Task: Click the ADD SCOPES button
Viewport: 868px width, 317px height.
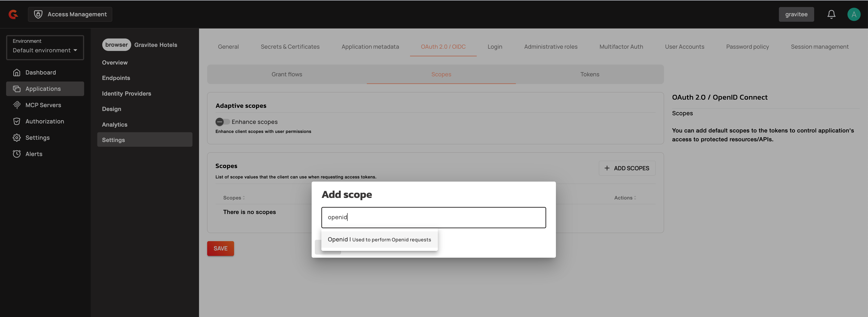Action: (627, 168)
